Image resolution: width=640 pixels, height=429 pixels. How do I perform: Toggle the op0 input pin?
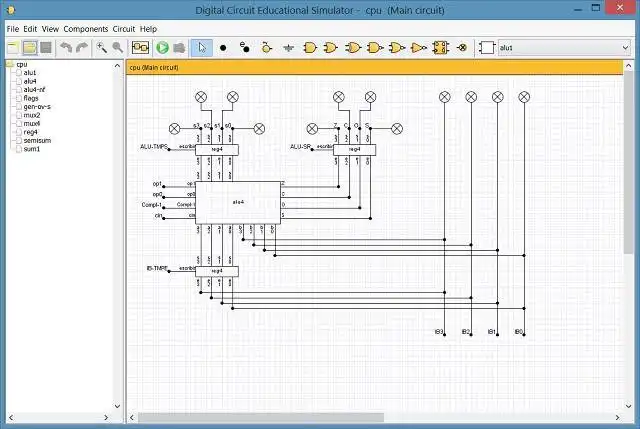coord(164,197)
